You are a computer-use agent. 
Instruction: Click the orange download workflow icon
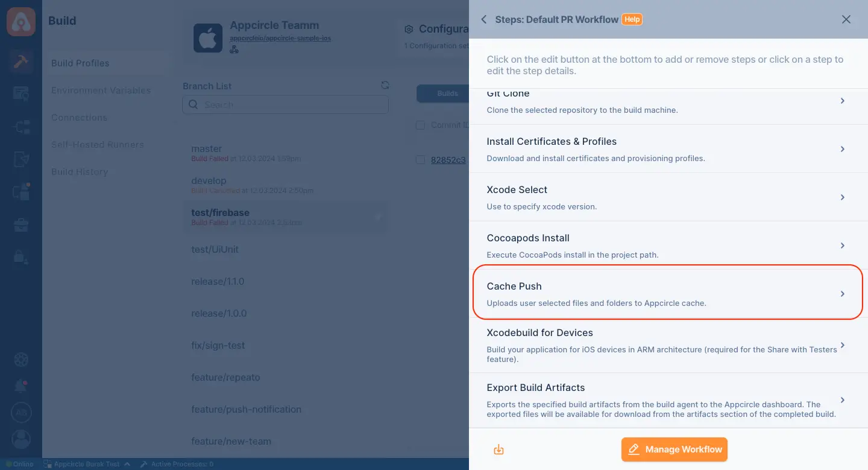pyautogui.click(x=498, y=449)
